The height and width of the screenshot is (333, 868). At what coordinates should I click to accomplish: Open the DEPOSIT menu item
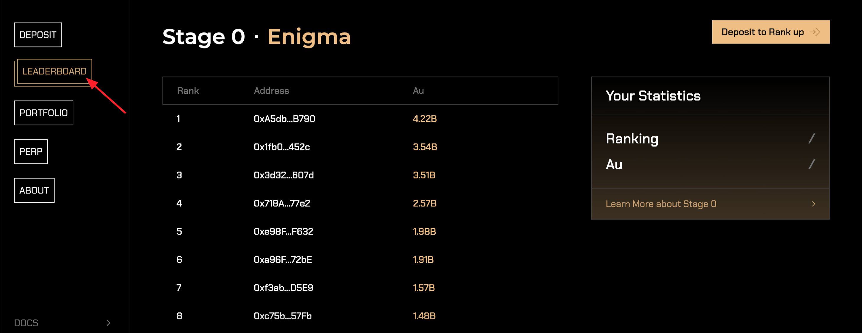(38, 35)
